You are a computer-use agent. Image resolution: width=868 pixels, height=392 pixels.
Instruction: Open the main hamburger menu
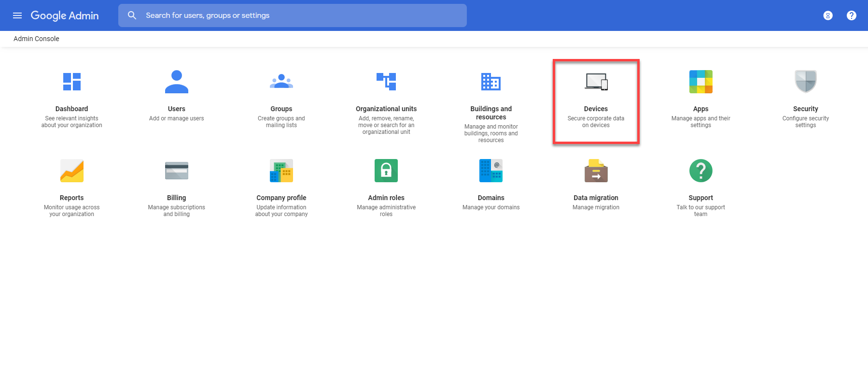tap(17, 15)
